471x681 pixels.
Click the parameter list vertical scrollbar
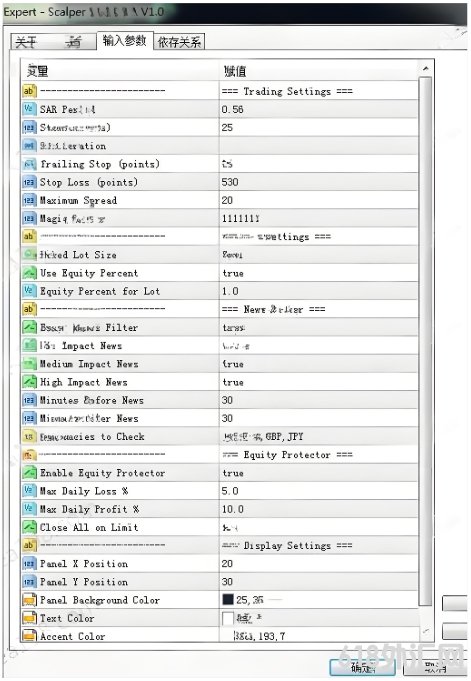[x=425, y=341]
